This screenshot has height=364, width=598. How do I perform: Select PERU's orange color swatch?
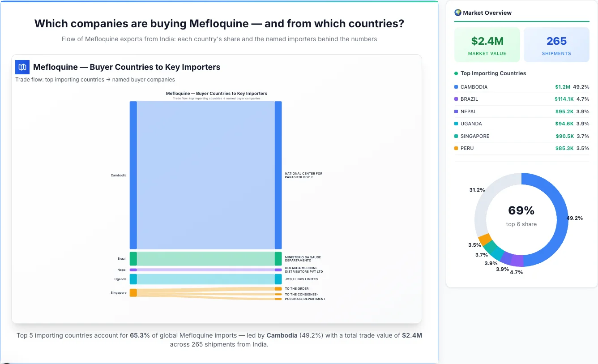point(457,148)
